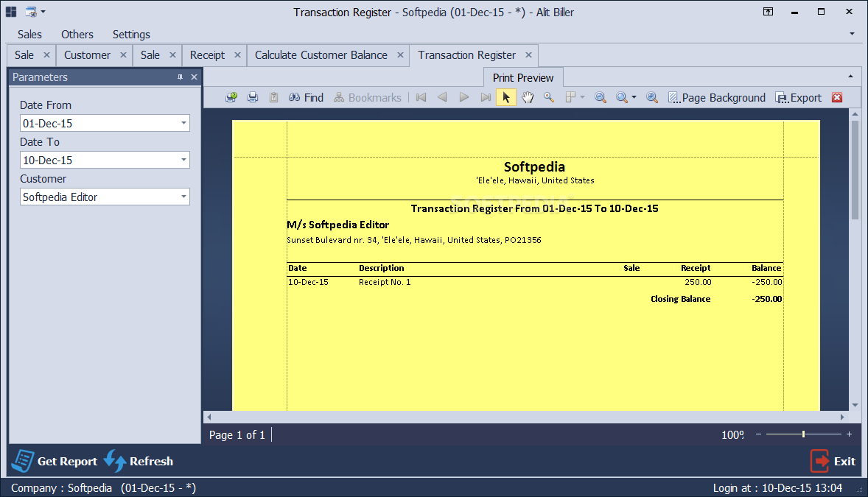Screen dimensions: 868x497
Task: Click the Zoom level magnifier icon
Action: click(622, 97)
